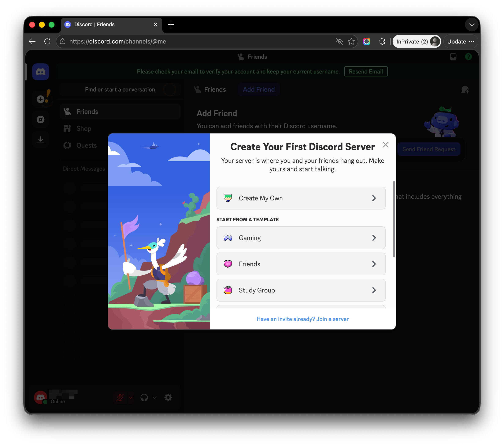Click the Create My Own pixel icon
The height and width of the screenshot is (446, 504).
pyautogui.click(x=228, y=198)
